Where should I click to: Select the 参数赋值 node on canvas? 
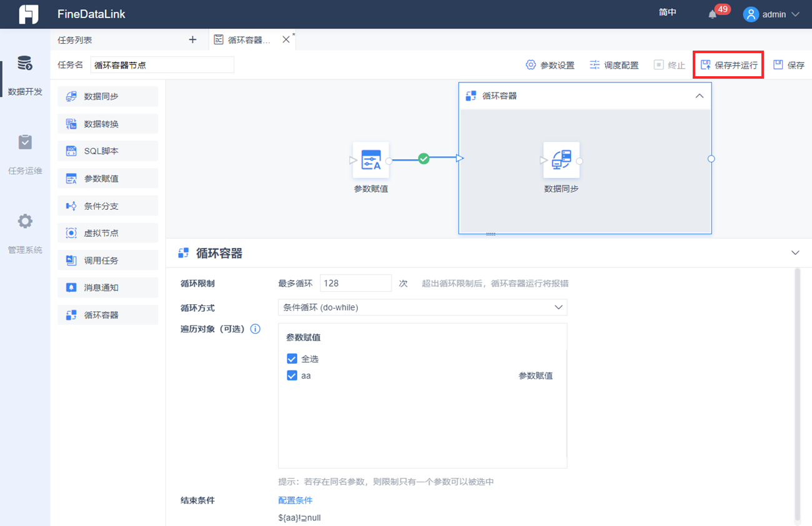tap(371, 160)
